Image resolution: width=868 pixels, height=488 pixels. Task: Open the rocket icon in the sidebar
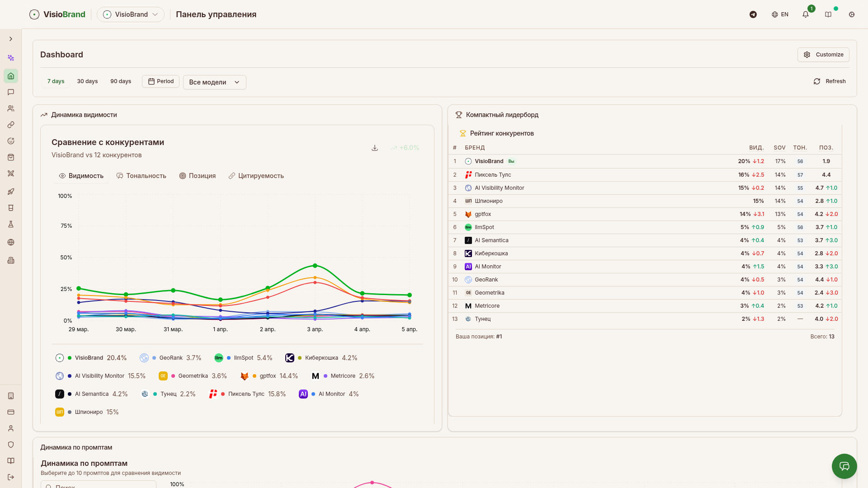pos(11,192)
